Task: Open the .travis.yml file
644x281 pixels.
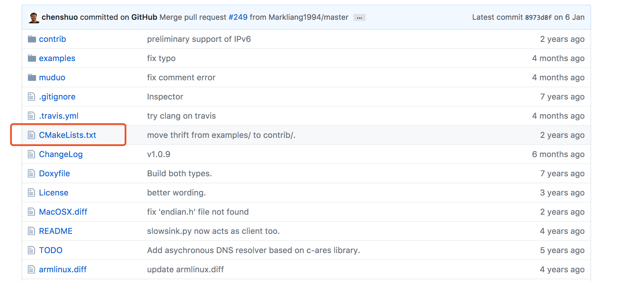Action: (59, 116)
